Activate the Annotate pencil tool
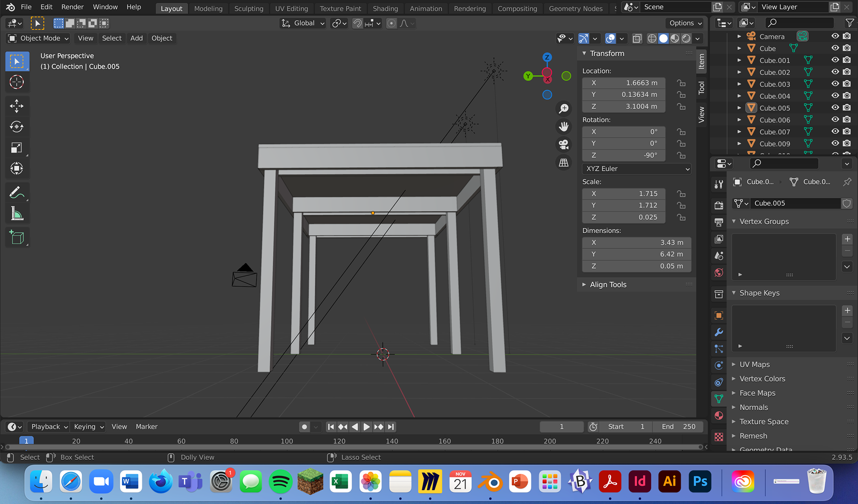The height and width of the screenshot is (504, 858). (x=17, y=193)
